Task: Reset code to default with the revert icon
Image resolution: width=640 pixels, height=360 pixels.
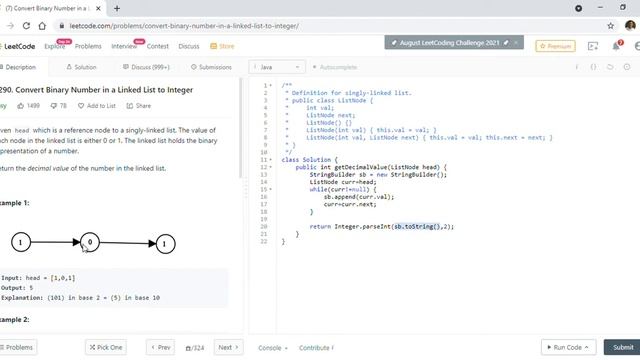Action: click(610, 67)
